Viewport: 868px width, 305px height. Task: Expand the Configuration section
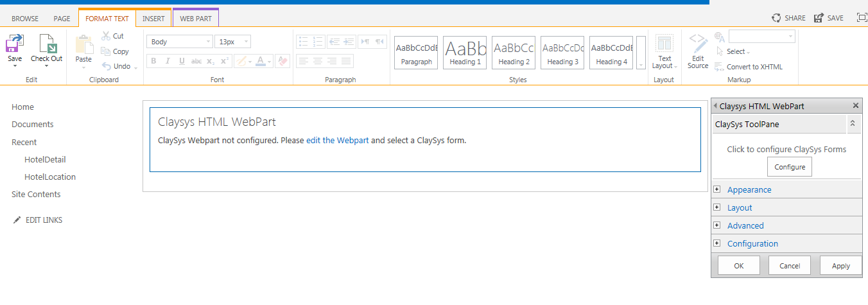[752, 243]
